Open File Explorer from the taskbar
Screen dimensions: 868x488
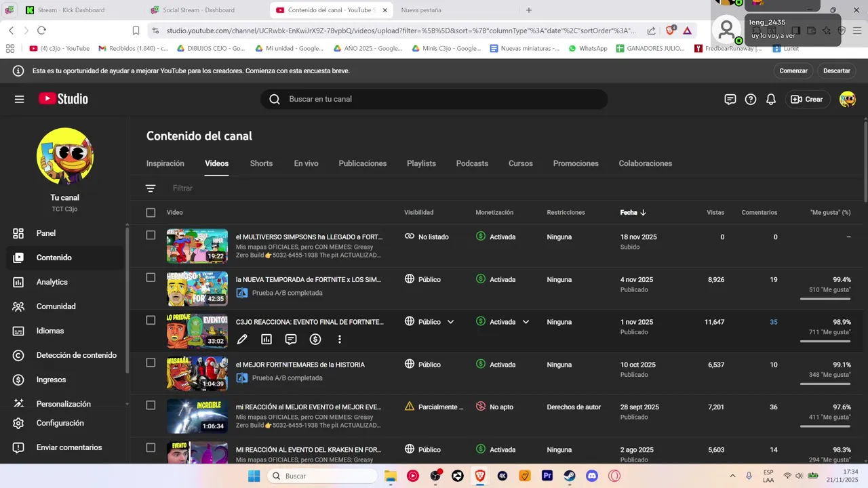click(x=391, y=476)
